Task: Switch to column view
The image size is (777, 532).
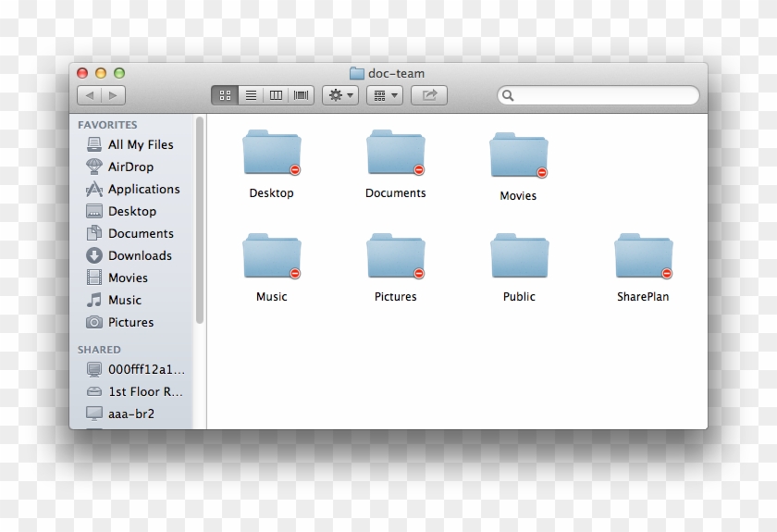Action: [276, 95]
